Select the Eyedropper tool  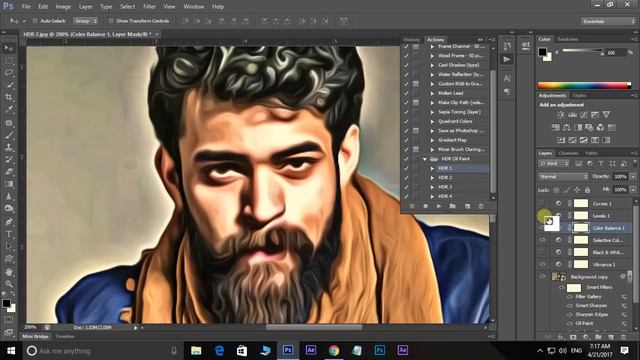[9, 110]
